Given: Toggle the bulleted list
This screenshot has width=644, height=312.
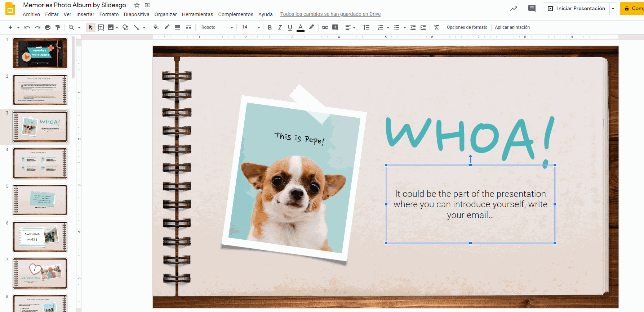Looking at the screenshot, I should (x=397, y=27).
